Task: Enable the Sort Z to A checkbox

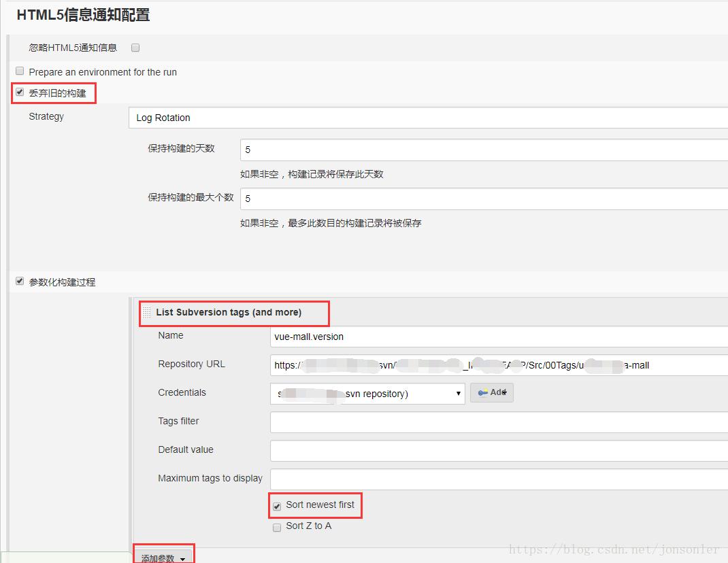Action: coord(277,527)
